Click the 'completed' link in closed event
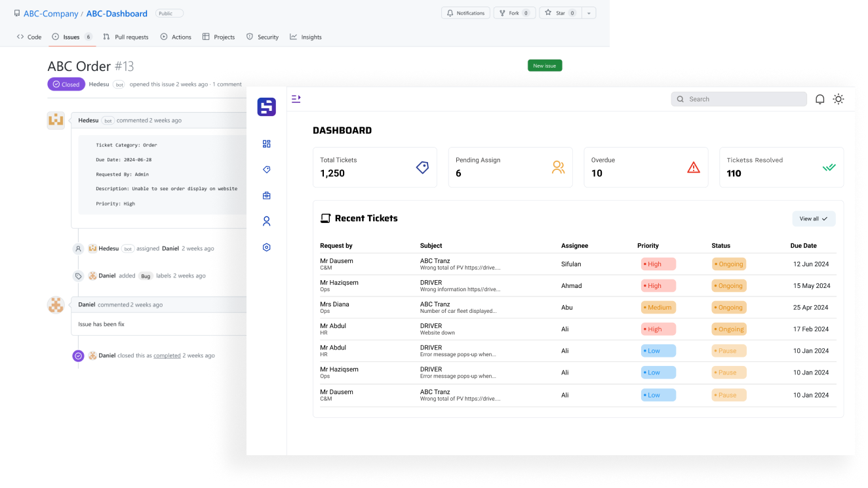This screenshot has height=488, width=868. click(x=167, y=356)
